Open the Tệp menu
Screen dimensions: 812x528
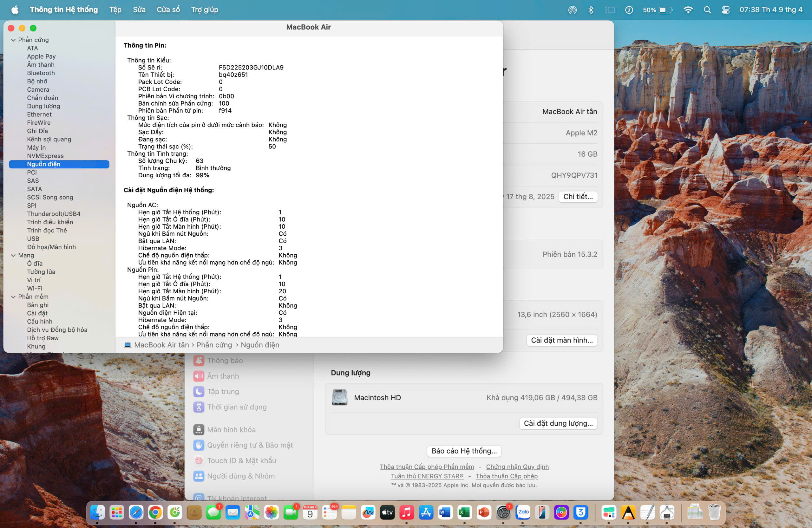pos(115,10)
